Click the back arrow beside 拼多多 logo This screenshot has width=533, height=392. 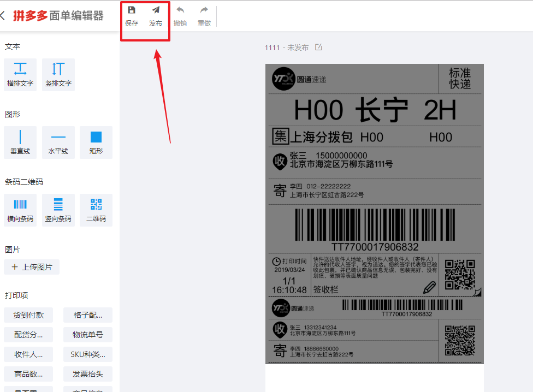pos(3,16)
